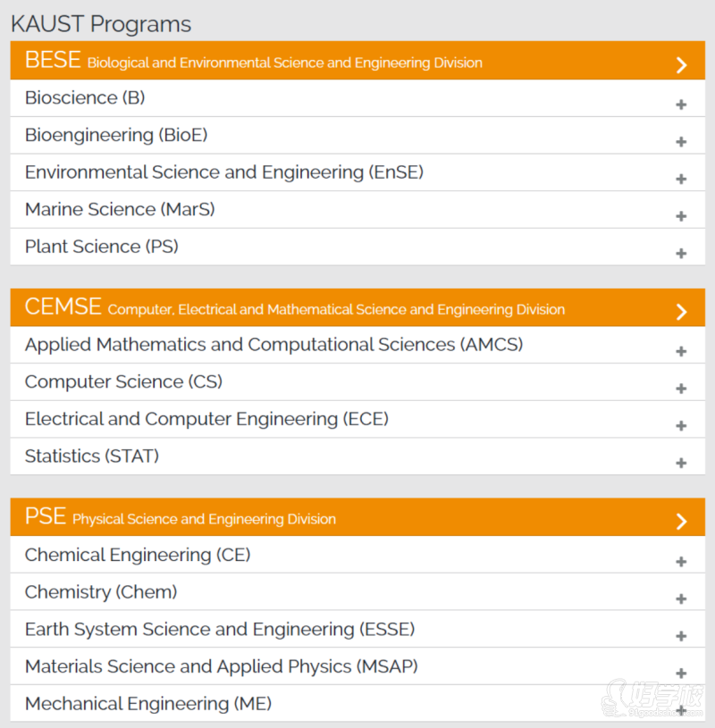Expand the BESE division header arrow
Screen dimensions: 715x728
tap(682, 64)
